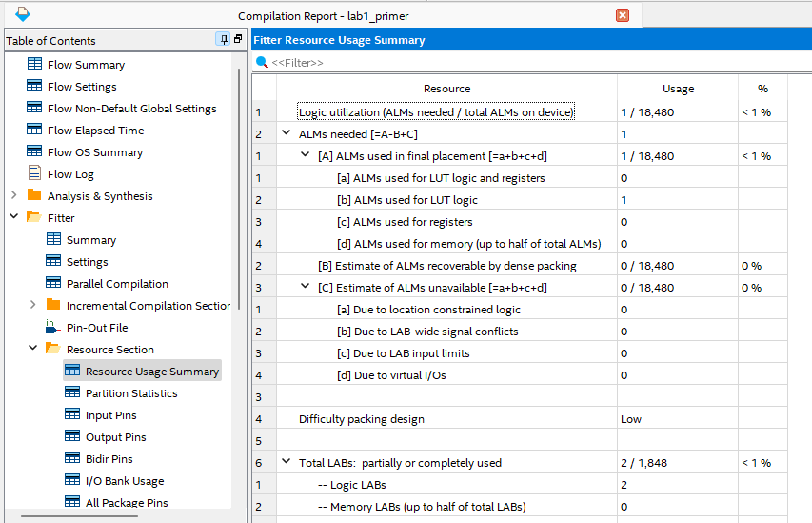This screenshot has height=523, width=812.
Task: Select the Resource Usage Summary table icon
Action: click(72, 370)
